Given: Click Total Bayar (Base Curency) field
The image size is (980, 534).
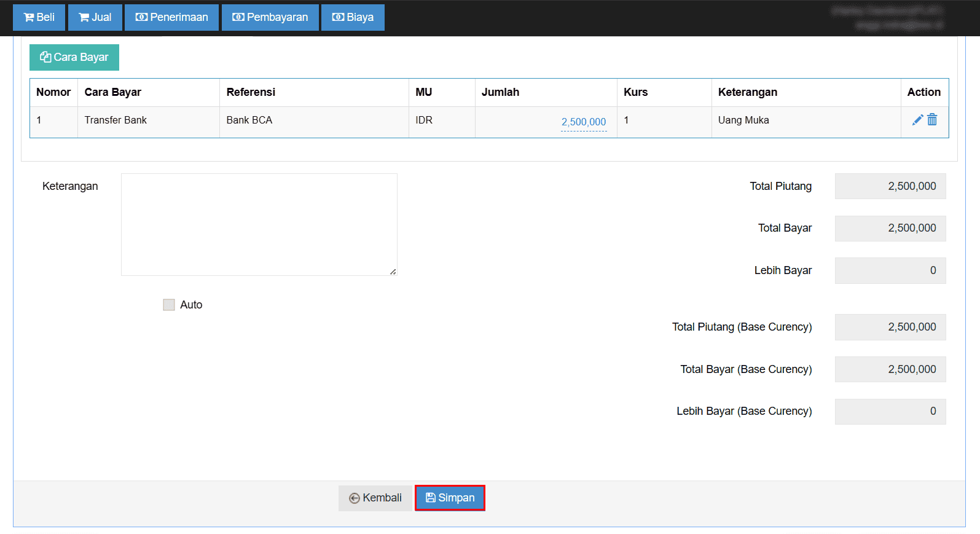Looking at the screenshot, I should [x=890, y=369].
